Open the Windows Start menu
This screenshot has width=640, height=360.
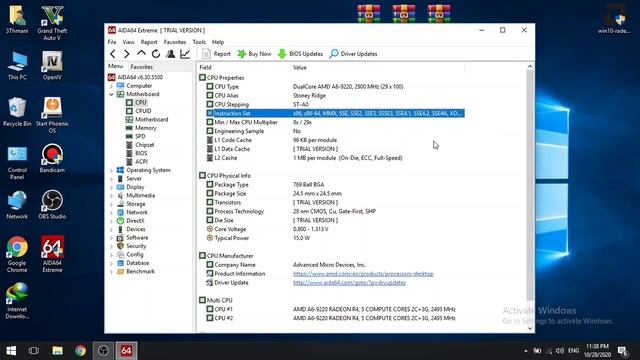click(x=11, y=351)
